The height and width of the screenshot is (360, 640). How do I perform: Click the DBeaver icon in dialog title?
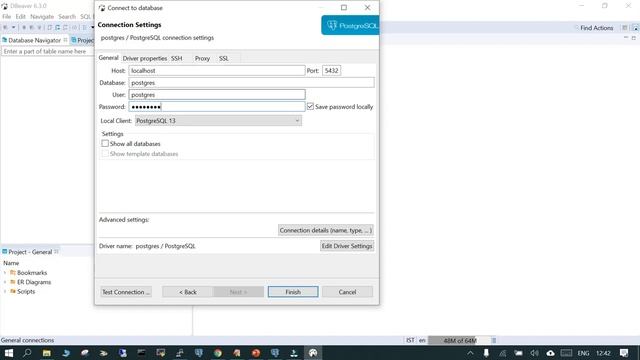[102, 8]
